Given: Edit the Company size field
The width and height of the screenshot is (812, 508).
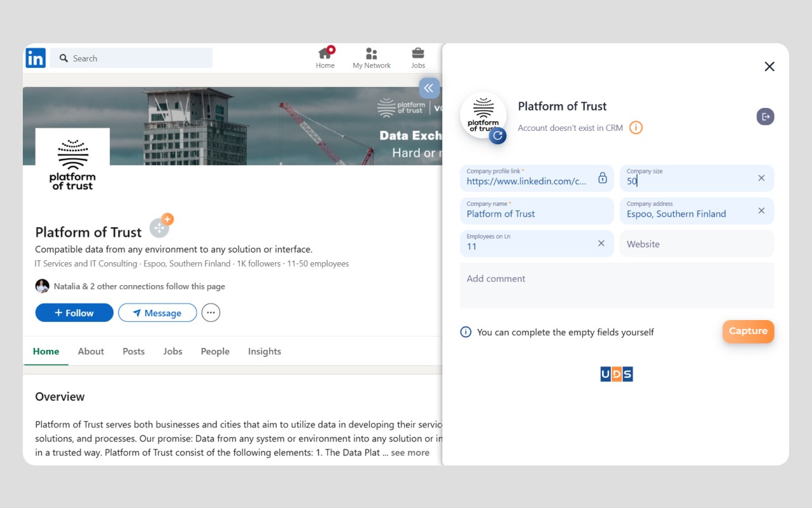Looking at the screenshot, I should pyautogui.click(x=697, y=178).
